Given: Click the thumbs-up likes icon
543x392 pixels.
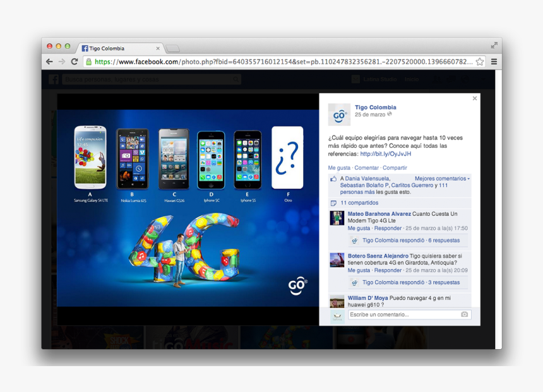Looking at the screenshot, I should coord(333,179).
